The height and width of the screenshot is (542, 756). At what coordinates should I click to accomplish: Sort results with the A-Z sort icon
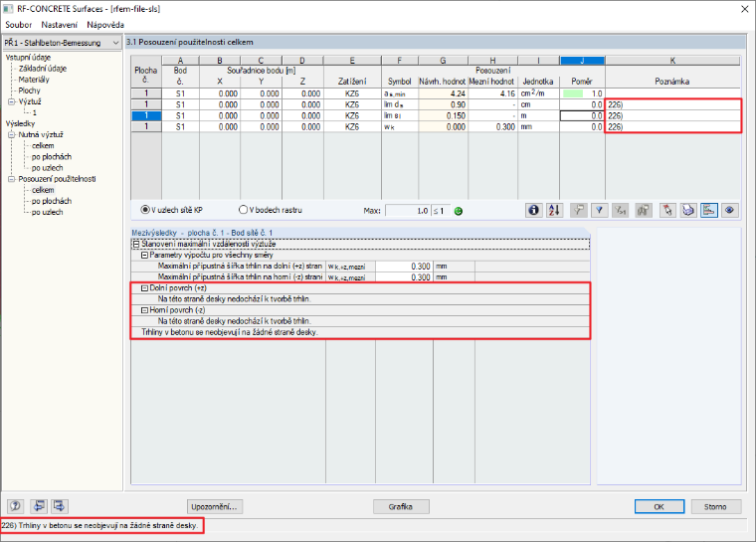tap(554, 210)
